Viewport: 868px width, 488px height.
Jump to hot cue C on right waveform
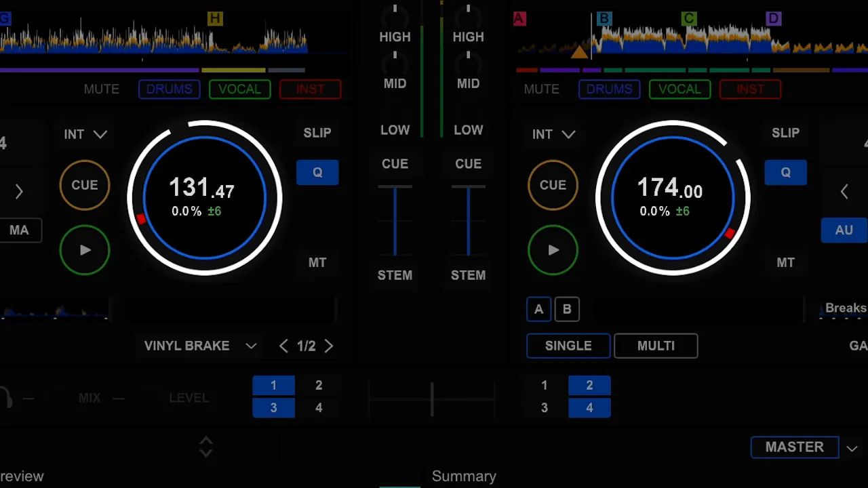689,18
